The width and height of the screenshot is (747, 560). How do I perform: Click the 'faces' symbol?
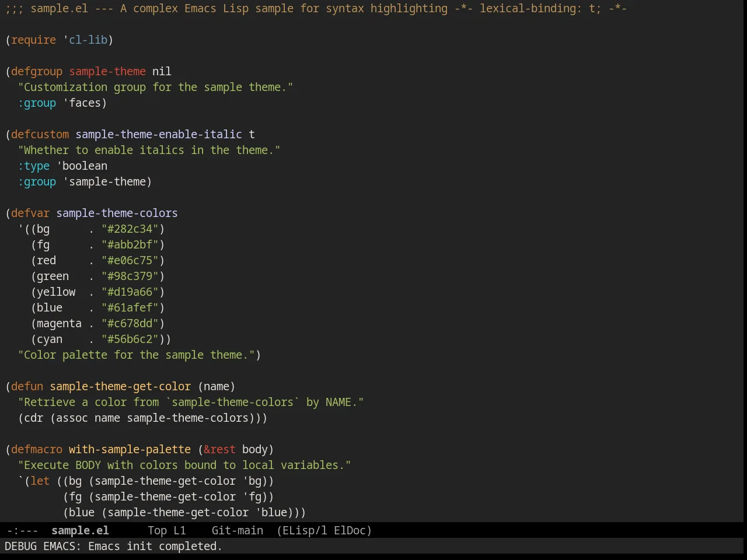[85, 103]
